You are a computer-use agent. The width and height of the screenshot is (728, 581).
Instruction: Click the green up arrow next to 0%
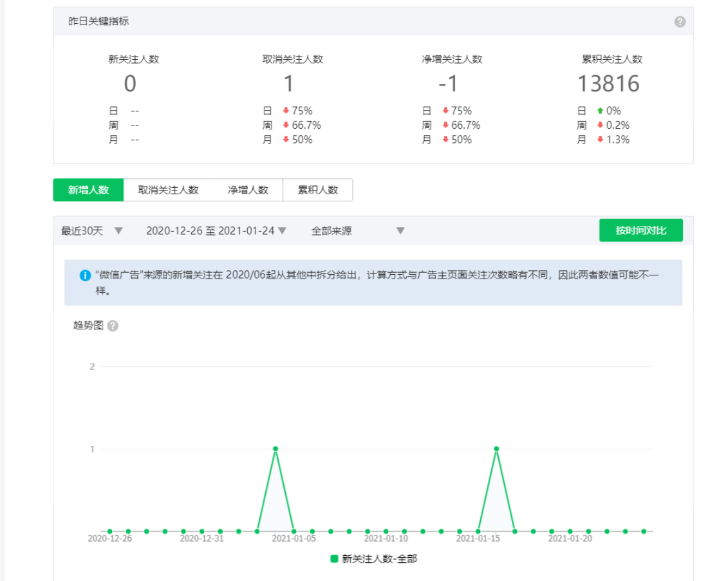coord(600,111)
